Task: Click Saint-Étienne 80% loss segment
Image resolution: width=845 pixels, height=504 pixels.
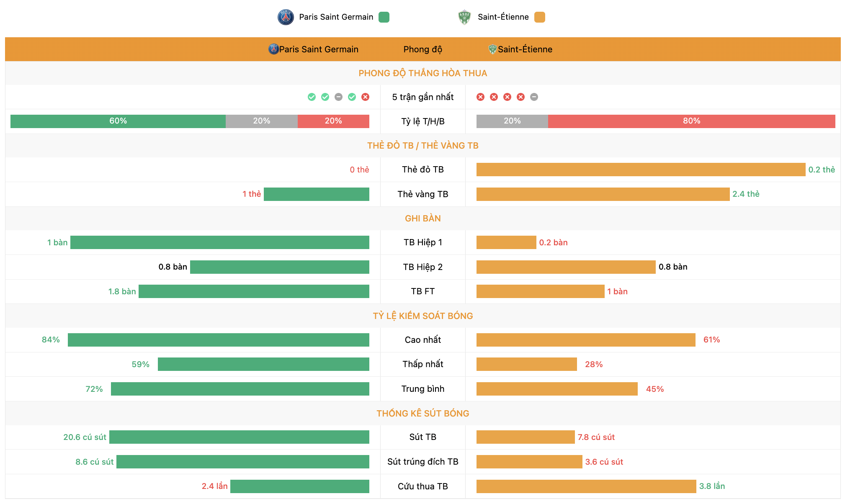Action: coord(692,121)
